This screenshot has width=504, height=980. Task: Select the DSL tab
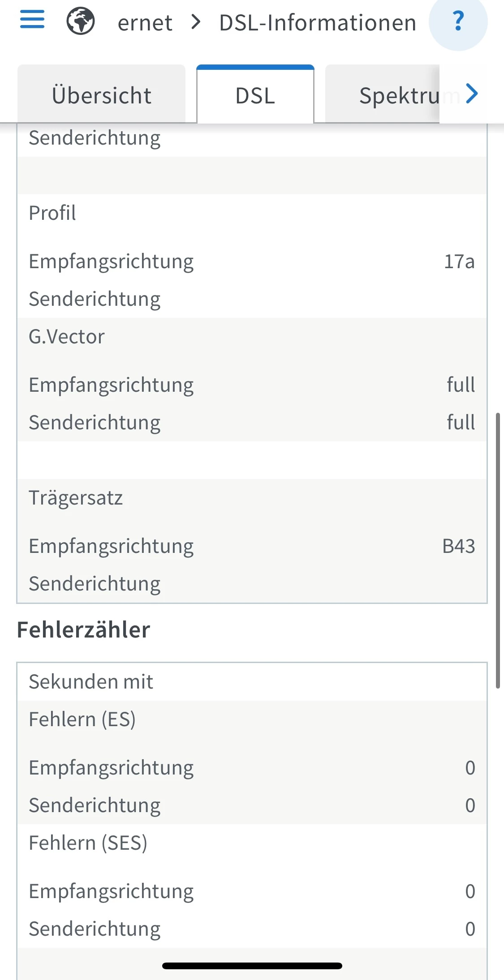255,95
